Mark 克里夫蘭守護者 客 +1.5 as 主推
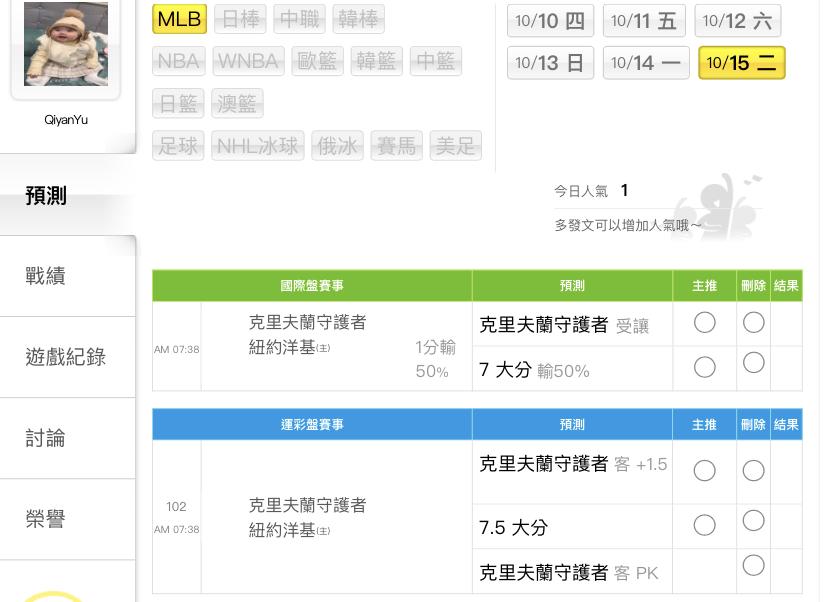828x602 pixels. pos(705,470)
